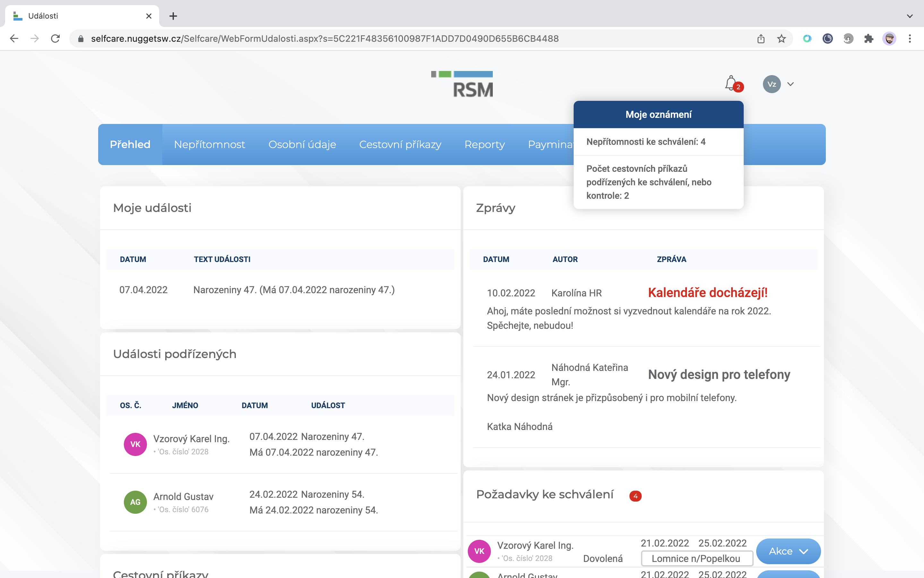Screen dimensions: 924x578
Task: Click the Moje oznámení header
Action: (659, 114)
